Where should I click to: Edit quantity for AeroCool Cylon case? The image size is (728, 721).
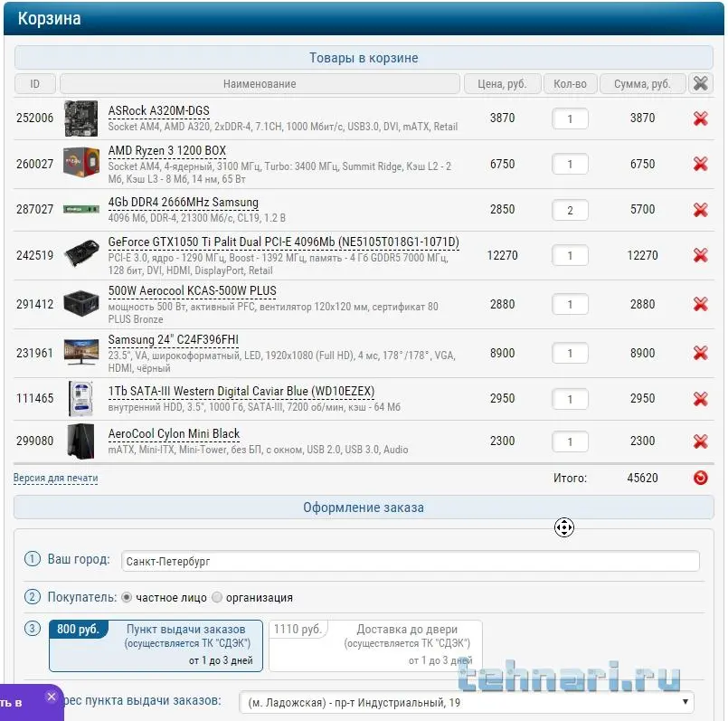click(570, 441)
